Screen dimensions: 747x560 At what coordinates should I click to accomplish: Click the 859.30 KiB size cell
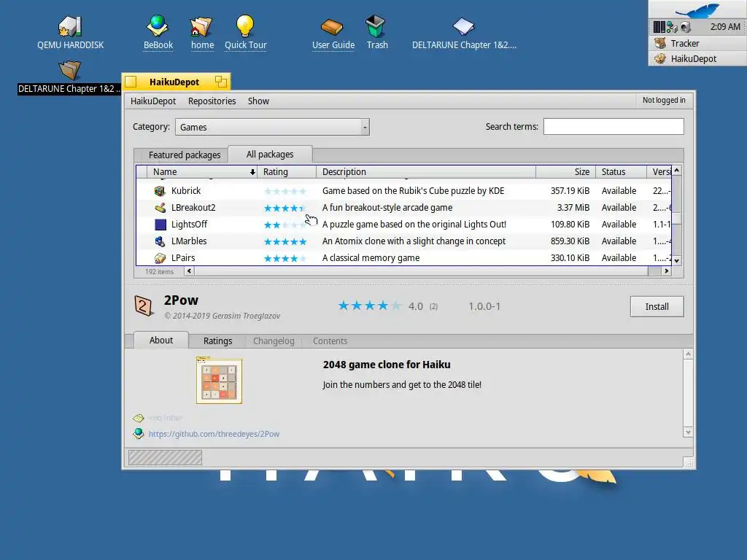570,241
